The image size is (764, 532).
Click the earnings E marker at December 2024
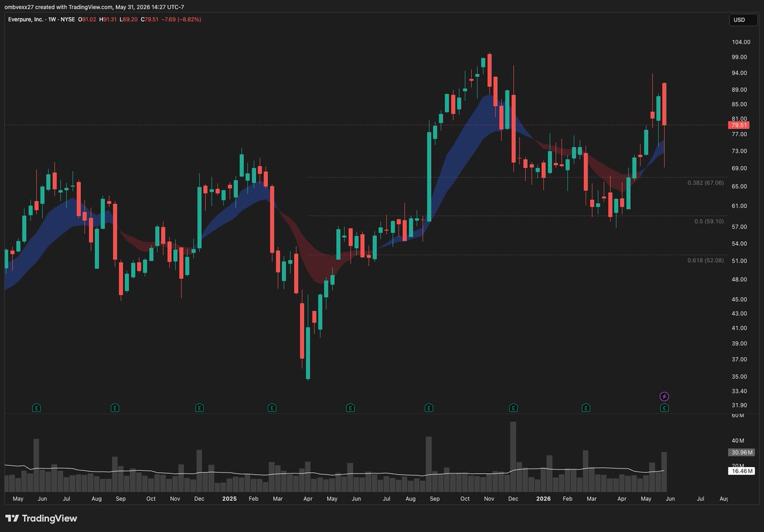coord(199,407)
